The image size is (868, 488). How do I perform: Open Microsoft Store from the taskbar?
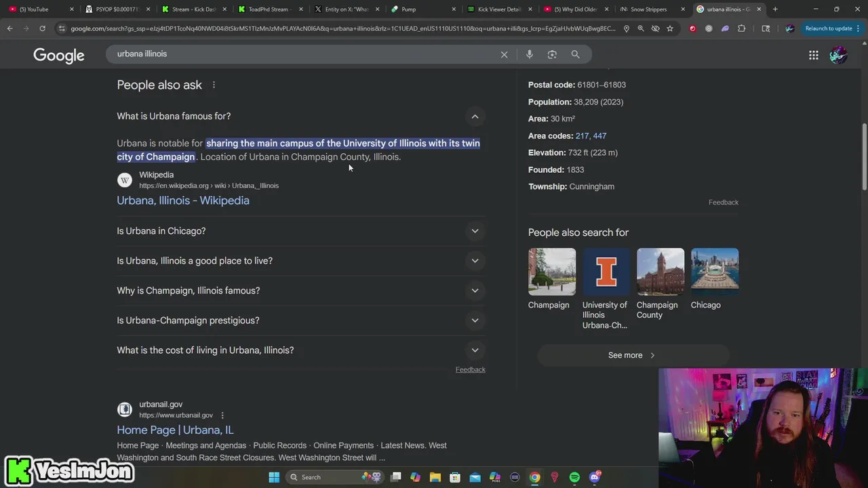pyautogui.click(x=455, y=477)
